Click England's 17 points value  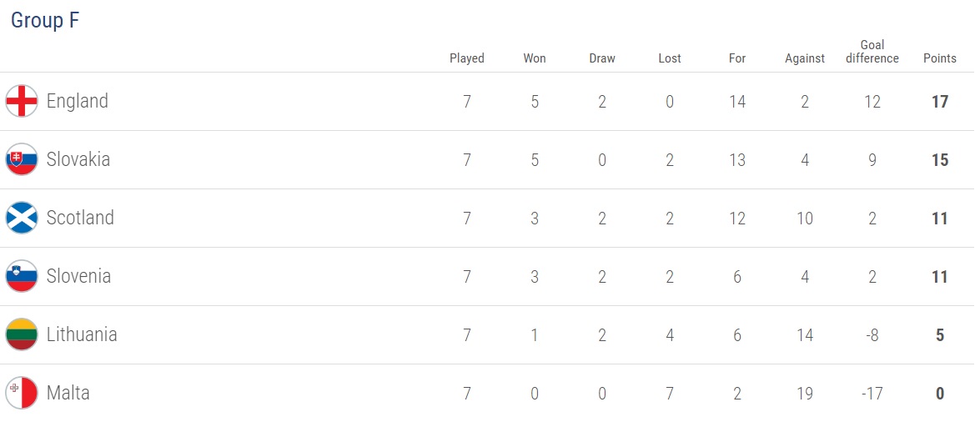click(940, 102)
